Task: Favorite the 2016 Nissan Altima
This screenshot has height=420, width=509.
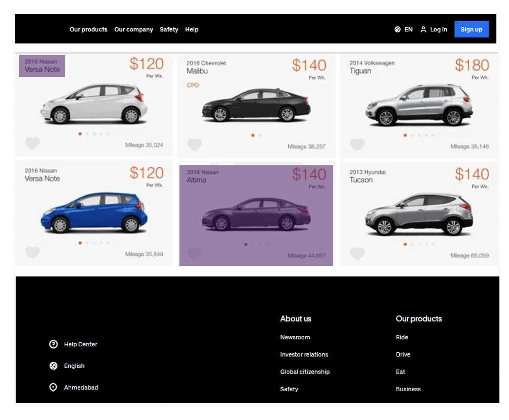Action: pyautogui.click(x=195, y=254)
